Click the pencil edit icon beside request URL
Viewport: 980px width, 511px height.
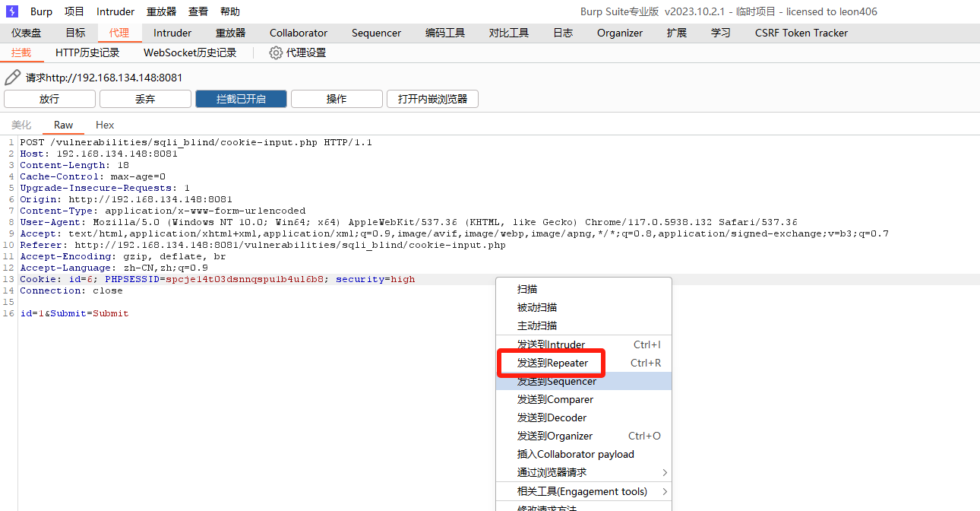pos(12,78)
